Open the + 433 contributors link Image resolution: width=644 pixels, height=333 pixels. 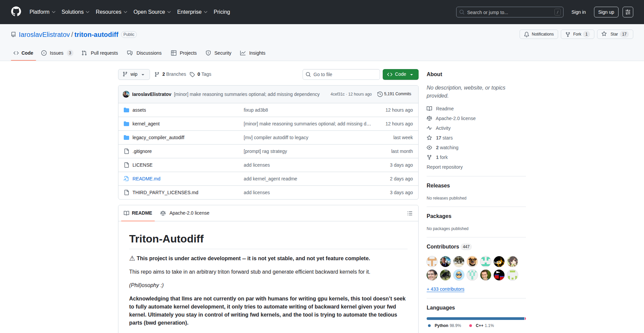click(x=445, y=289)
